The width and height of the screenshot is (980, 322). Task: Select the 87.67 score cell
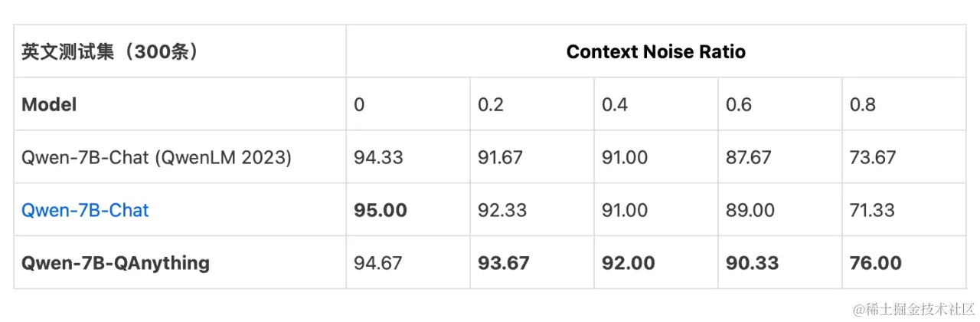click(x=750, y=157)
